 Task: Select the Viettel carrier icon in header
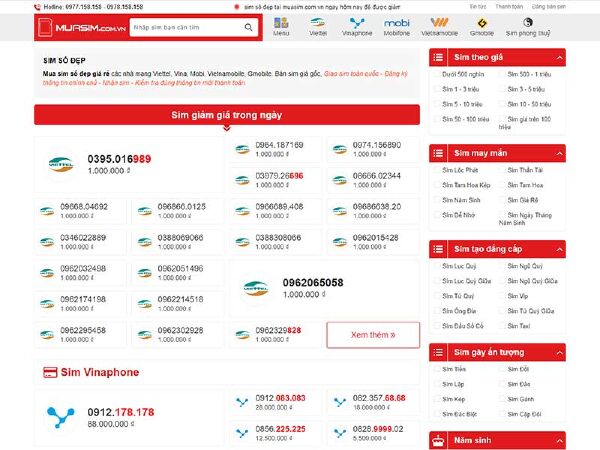[x=318, y=23]
